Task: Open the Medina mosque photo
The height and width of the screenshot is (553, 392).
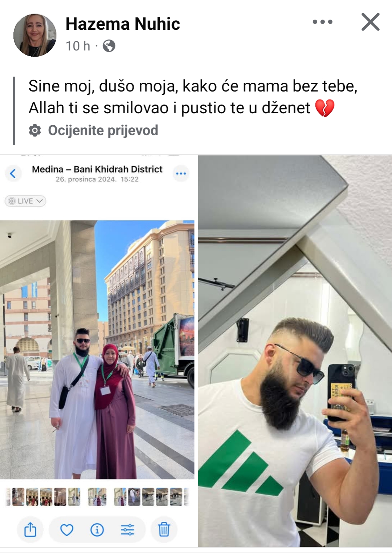Action: (x=97, y=350)
